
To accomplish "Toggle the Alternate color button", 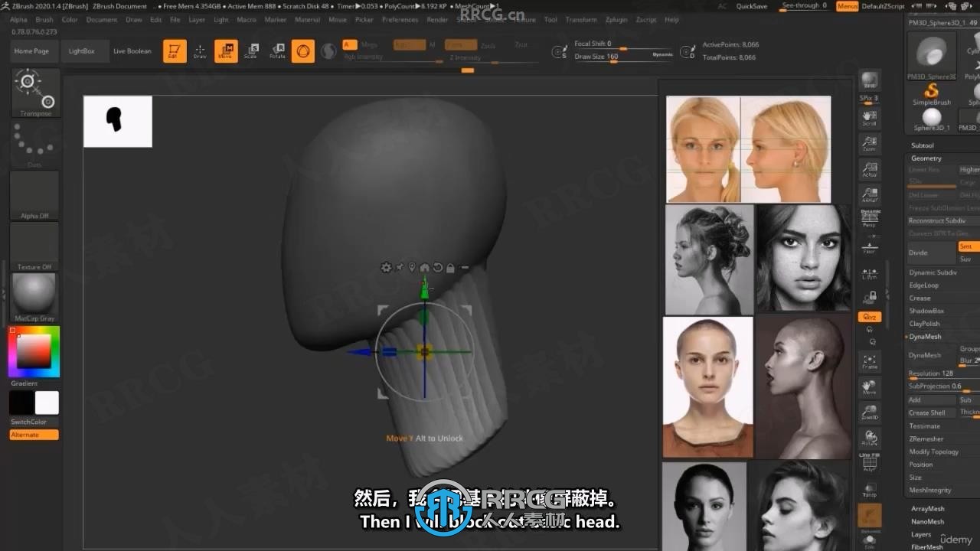I will click(x=34, y=435).
